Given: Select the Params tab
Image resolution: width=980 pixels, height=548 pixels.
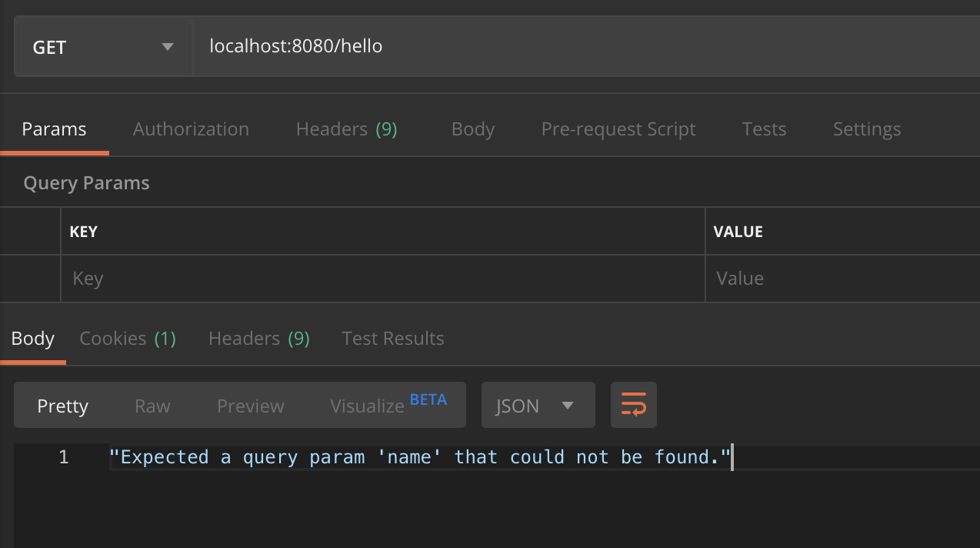Looking at the screenshot, I should 54,129.
